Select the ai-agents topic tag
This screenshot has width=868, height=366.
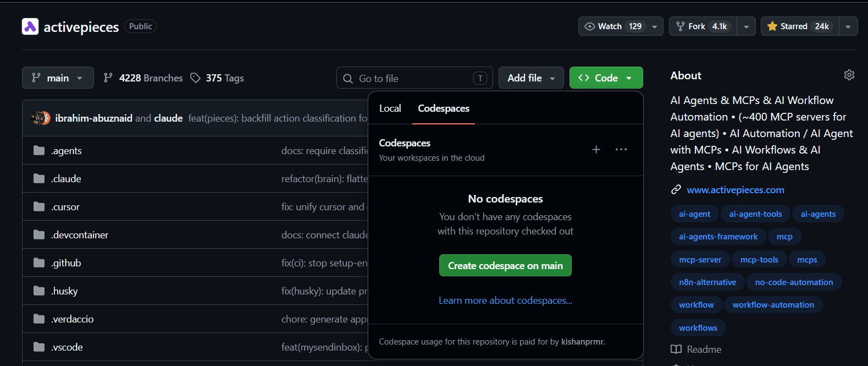818,214
